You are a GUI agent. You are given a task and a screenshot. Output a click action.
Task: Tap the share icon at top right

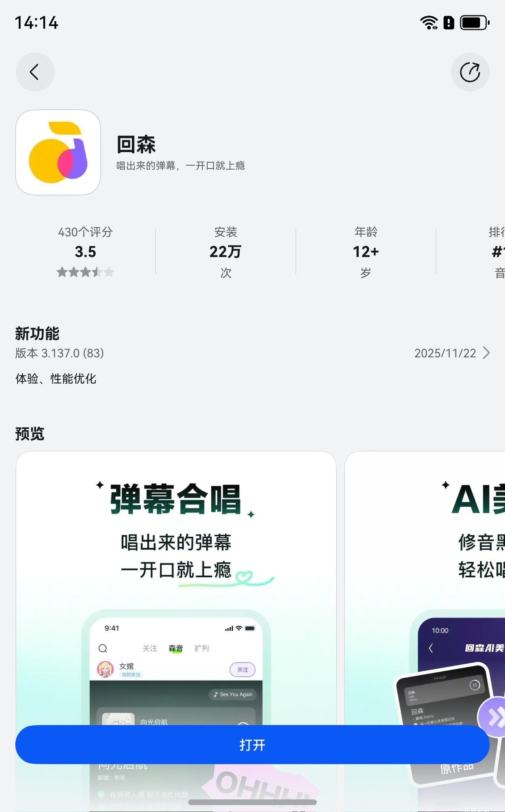click(470, 72)
